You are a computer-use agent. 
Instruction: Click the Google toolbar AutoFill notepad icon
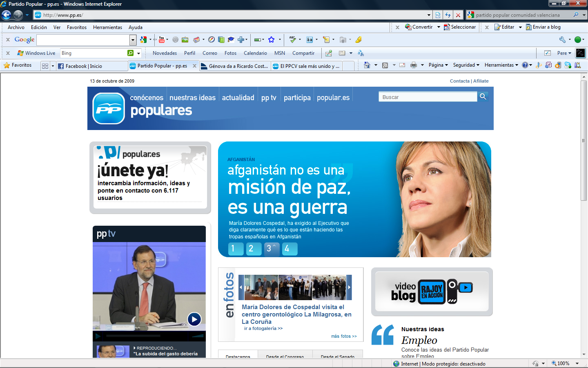coord(326,40)
